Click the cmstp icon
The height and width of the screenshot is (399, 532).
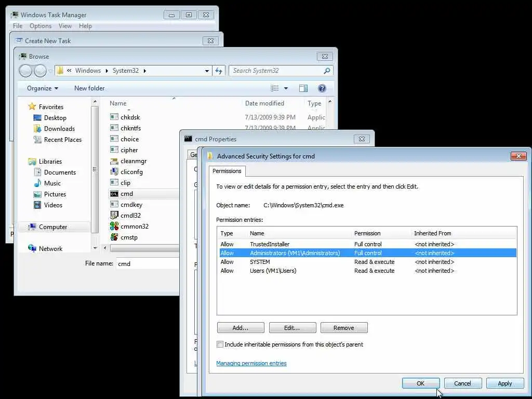(114, 237)
